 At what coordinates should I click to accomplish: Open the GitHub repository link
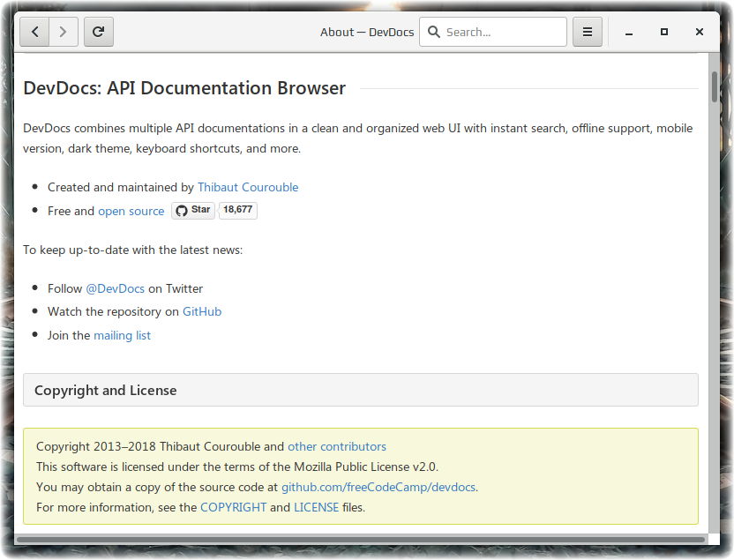tap(202, 311)
